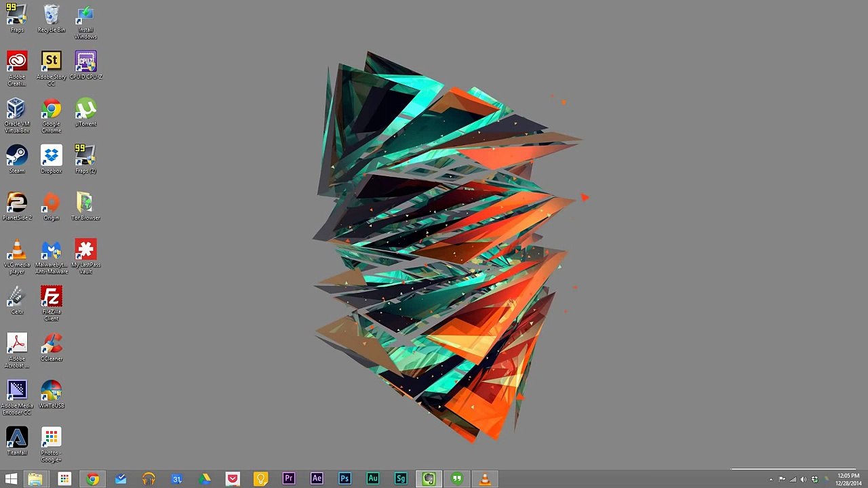Click the WinToUSB desktop shortcut

[x=52, y=394]
